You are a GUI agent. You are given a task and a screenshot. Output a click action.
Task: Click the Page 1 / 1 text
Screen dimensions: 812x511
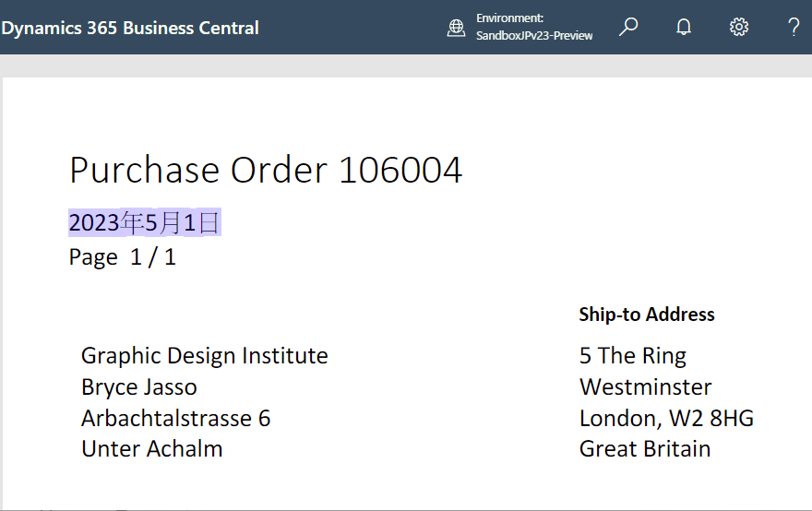(122, 256)
